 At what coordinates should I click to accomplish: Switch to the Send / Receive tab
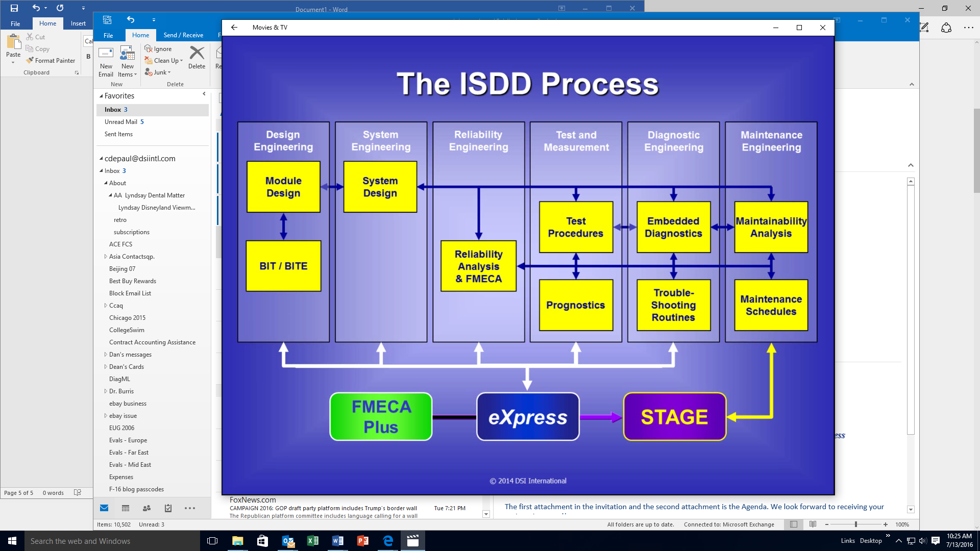[183, 35]
